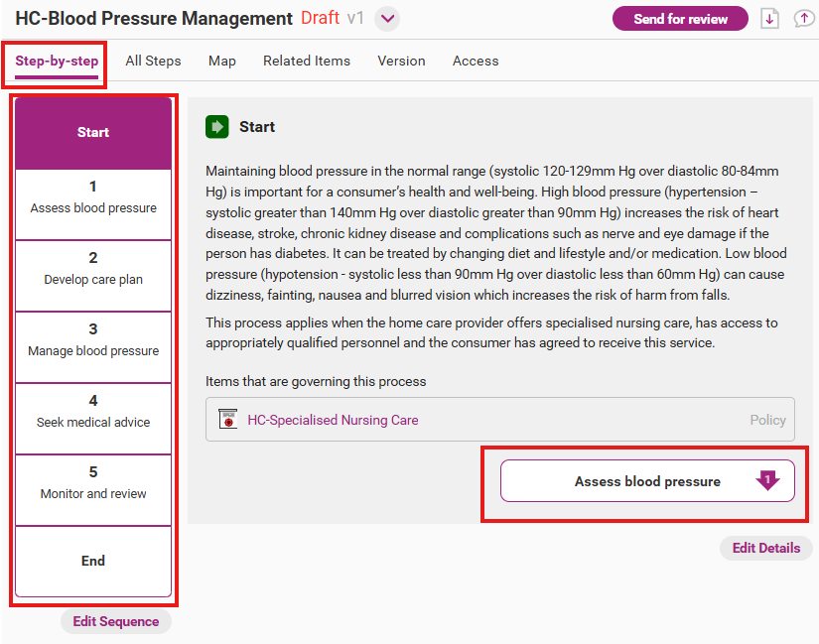Go to the Related Items tab
Viewport: 819px width, 644px height.
tap(306, 61)
